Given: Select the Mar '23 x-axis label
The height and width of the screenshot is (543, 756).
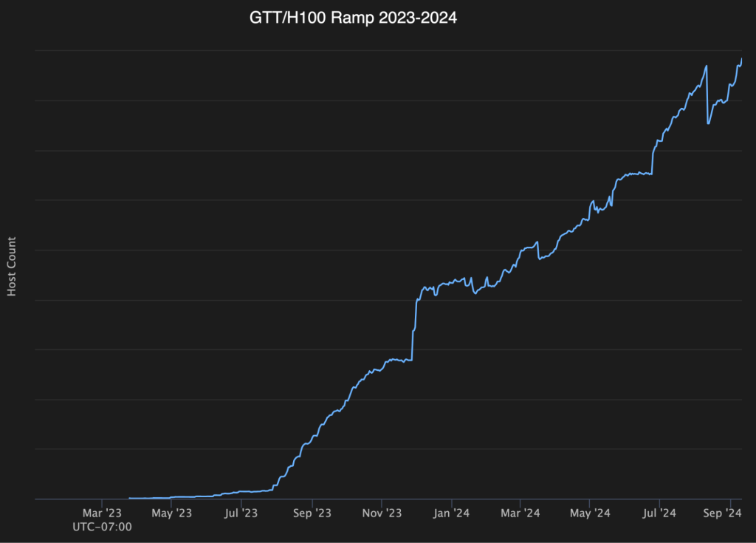Looking at the screenshot, I should click(102, 513).
